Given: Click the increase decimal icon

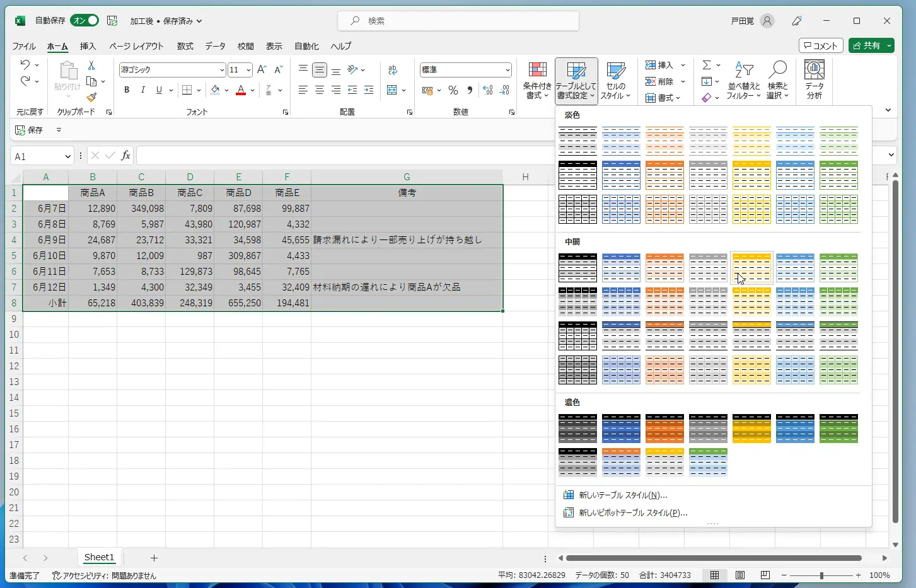Looking at the screenshot, I should 488,90.
